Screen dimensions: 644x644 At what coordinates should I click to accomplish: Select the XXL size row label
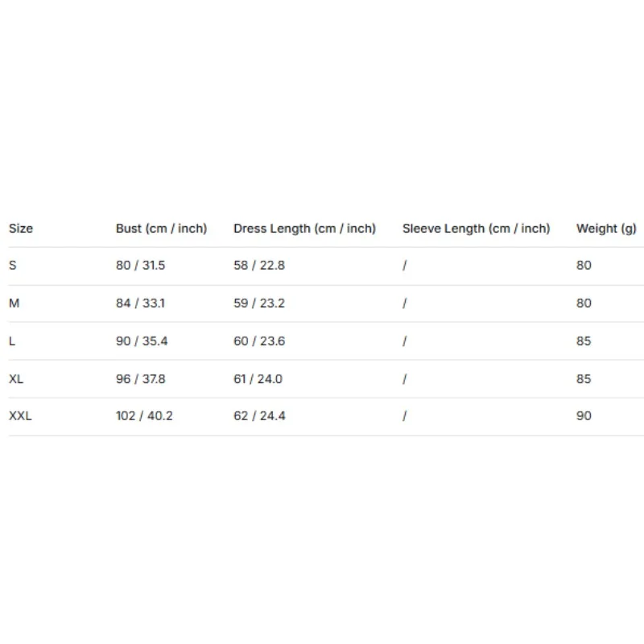20,415
